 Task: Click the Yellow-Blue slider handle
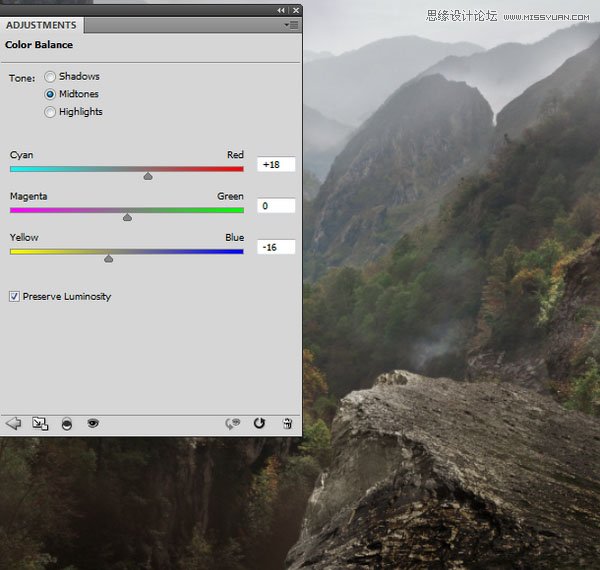[109, 259]
